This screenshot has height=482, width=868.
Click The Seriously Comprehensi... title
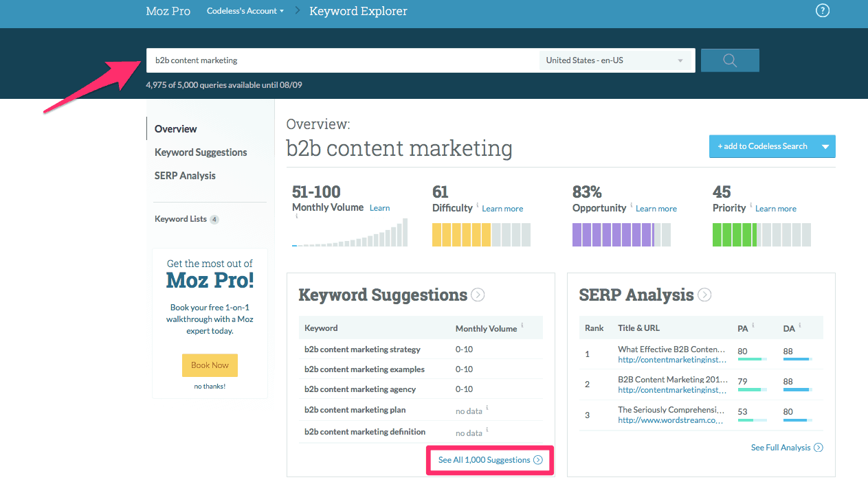coord(671,410)
